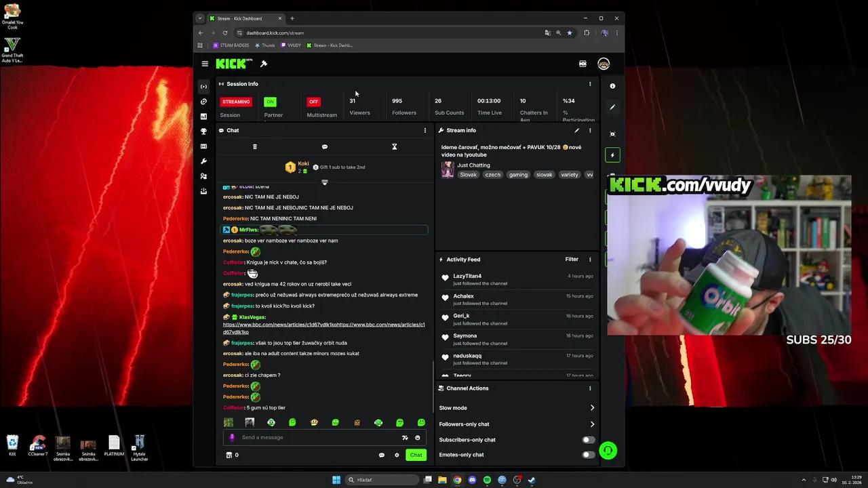Click the pencil icon on right rail
This screenshot has height=488, width=868.
(612, 107)
